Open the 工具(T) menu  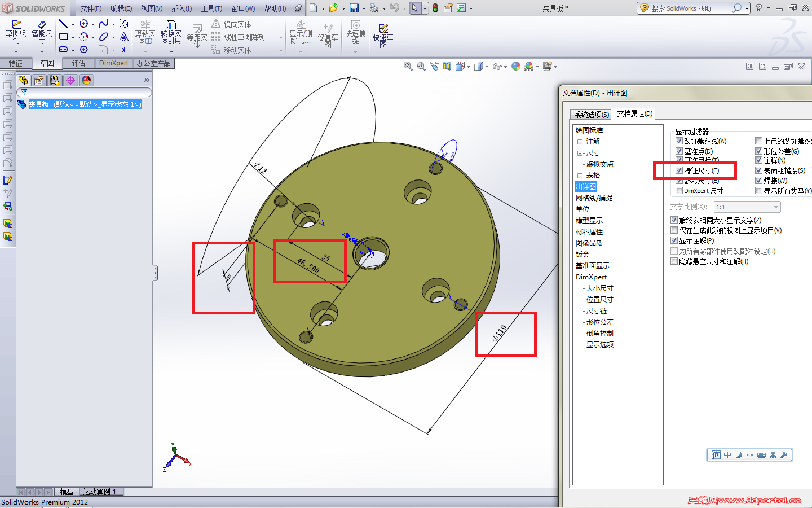212,8
